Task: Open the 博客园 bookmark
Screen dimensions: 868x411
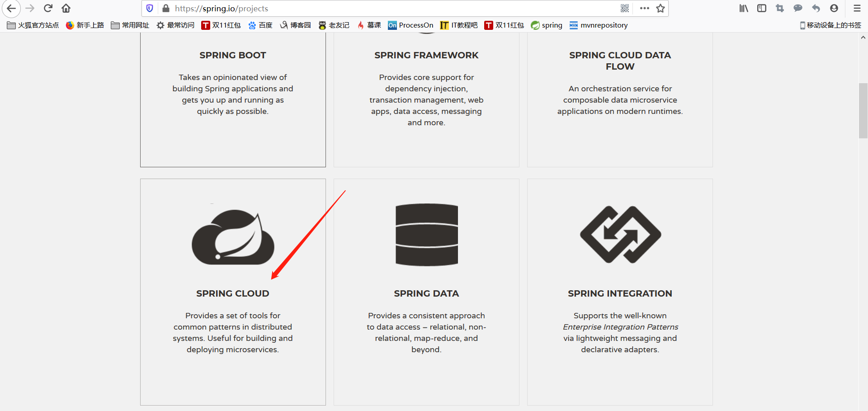Action: pos(295,25)
